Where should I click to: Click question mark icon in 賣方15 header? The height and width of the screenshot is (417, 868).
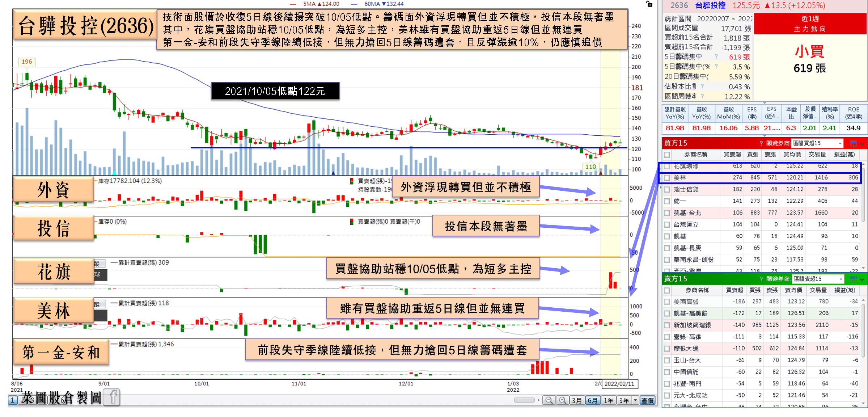761,279
